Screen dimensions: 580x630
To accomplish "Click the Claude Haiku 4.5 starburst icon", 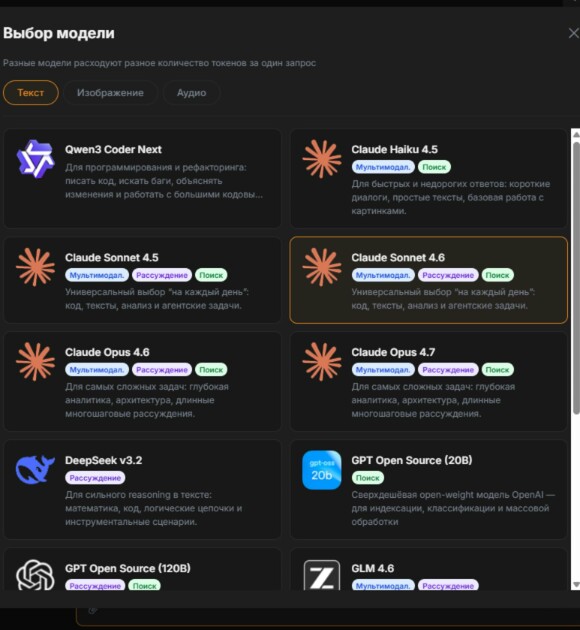I will tap(322, 159).
